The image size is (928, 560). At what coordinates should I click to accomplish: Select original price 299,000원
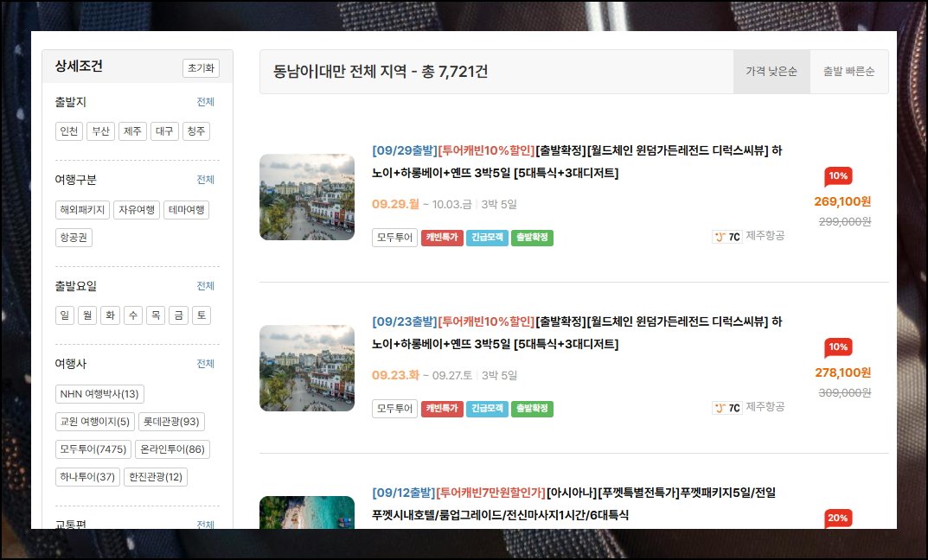pos(845,222)
